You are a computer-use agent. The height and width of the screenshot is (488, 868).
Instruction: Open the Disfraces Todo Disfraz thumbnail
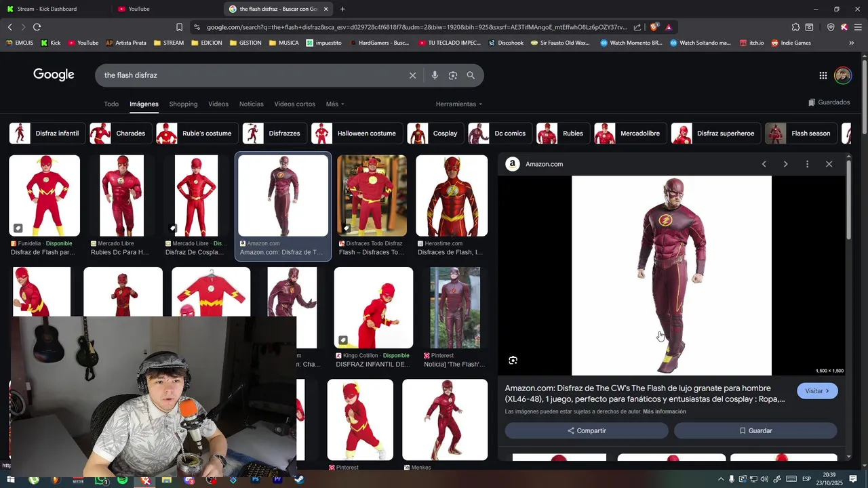point(372,196)
